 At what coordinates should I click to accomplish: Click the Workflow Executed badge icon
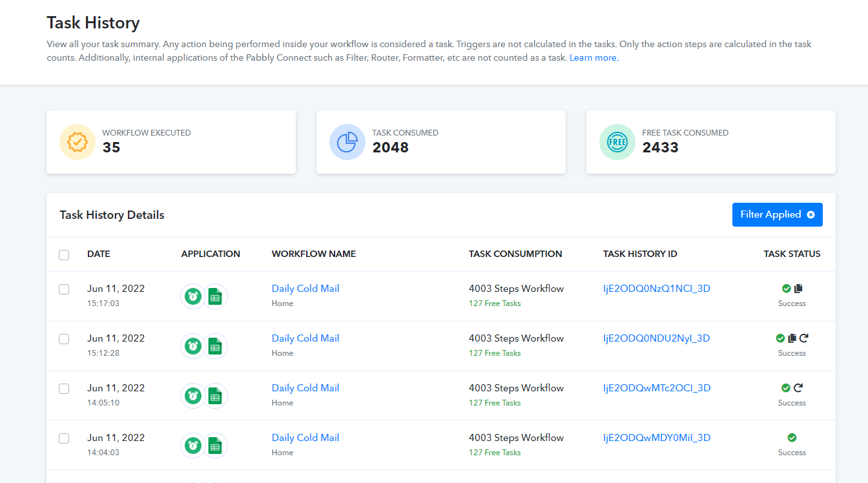(77, 142)
